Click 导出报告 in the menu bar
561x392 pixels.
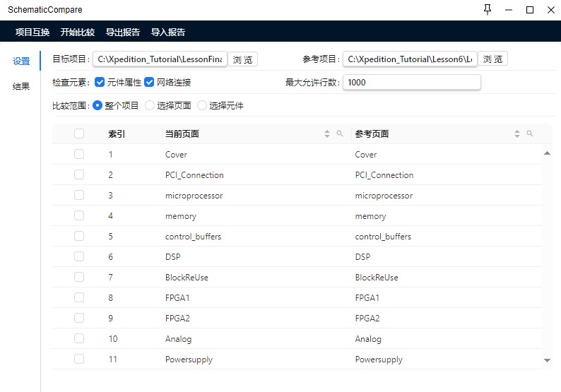(122, 32)
